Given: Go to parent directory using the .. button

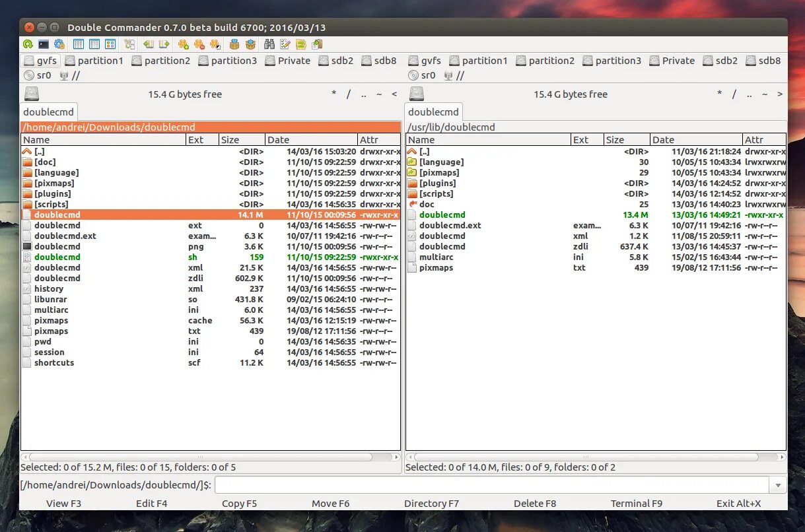Looking at the screenshot, I should (363, 94).
